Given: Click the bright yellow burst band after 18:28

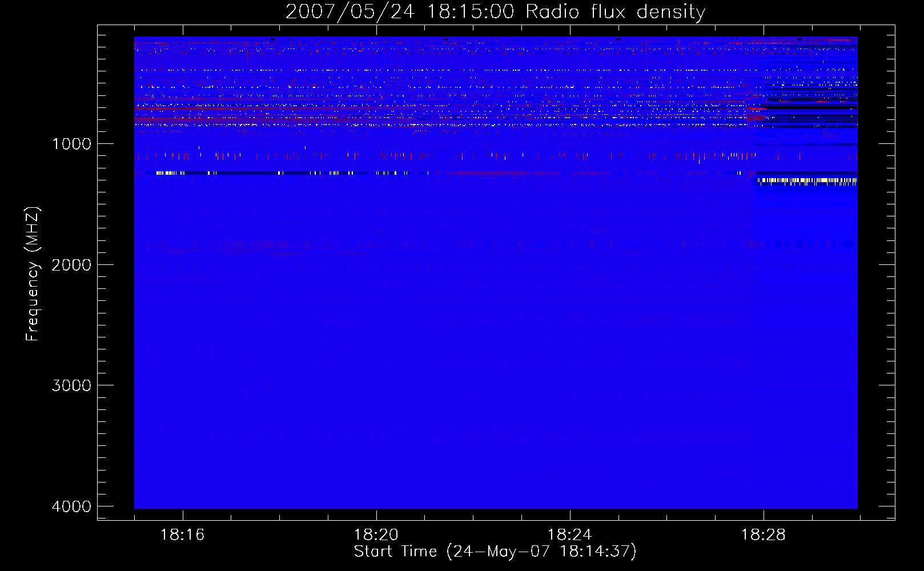Looking at the screenshot, I should coord(808,181).
